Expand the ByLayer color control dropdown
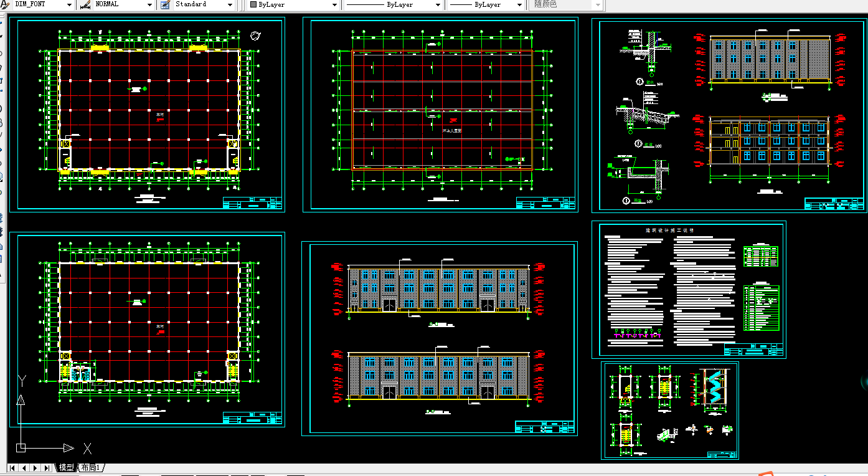The image size is (868, 476). 334,5
